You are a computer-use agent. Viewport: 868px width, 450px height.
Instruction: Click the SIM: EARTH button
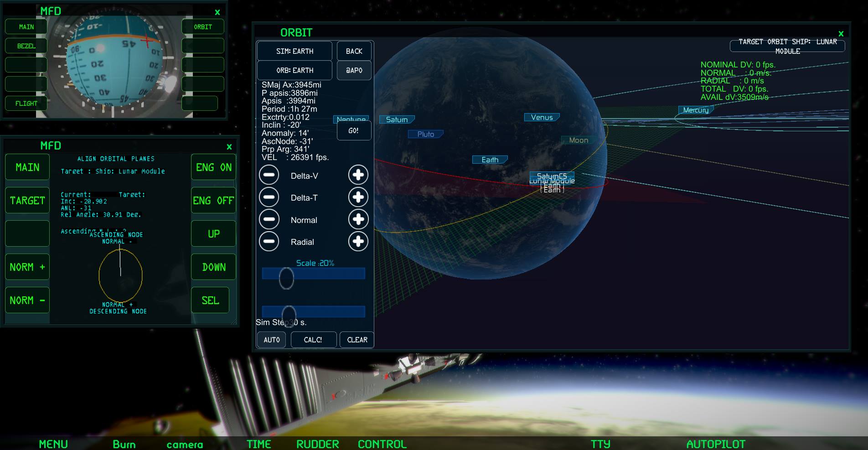(x=294, y=51)
